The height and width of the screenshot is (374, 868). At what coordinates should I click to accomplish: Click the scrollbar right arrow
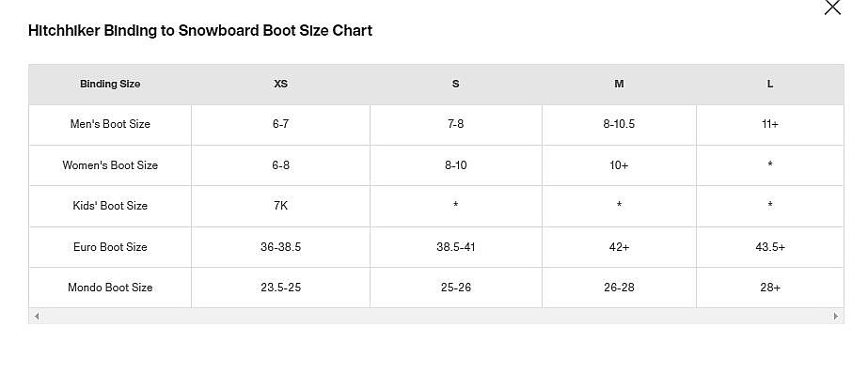tap(836, 317)
